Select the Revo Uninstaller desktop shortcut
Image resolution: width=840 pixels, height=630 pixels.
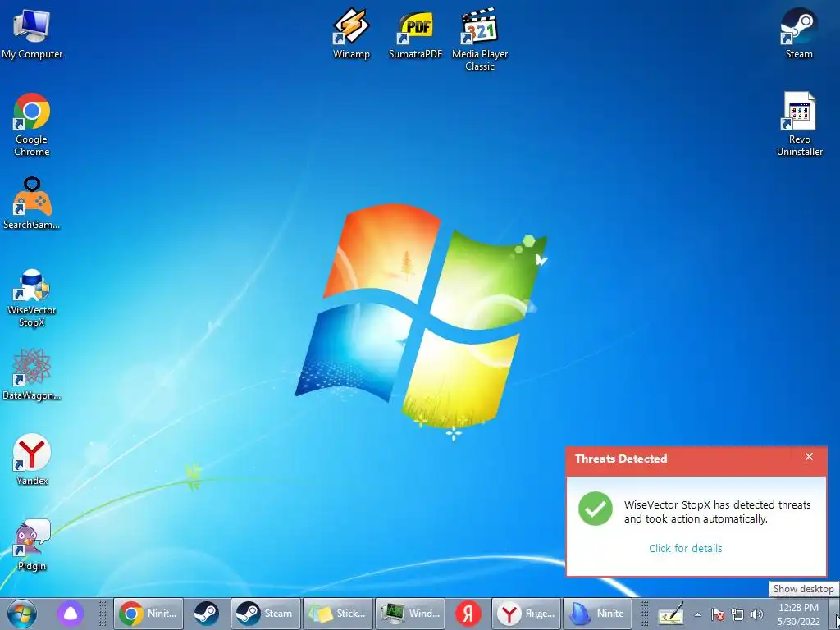[799, 125]
